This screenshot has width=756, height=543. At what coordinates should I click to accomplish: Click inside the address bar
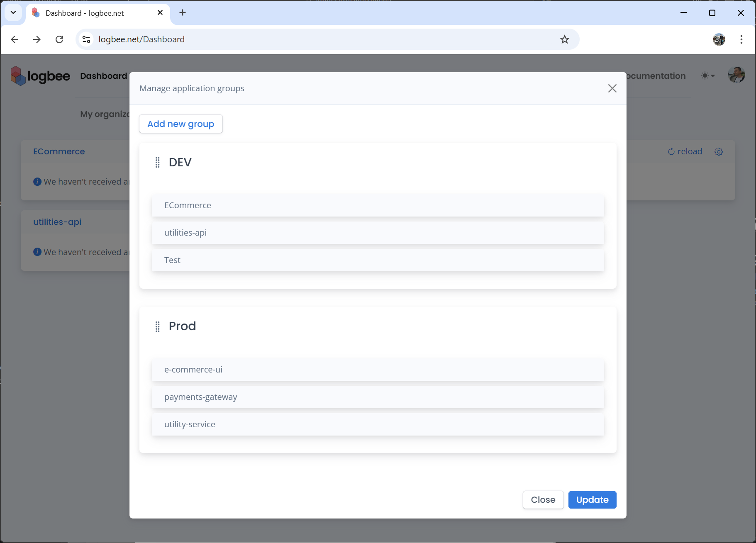pyautogui.click(x=290, y=39)
